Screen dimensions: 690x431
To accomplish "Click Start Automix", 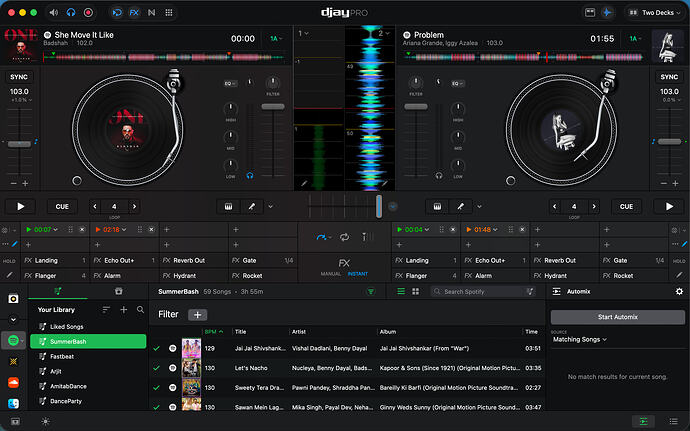I will coord(617,317).
